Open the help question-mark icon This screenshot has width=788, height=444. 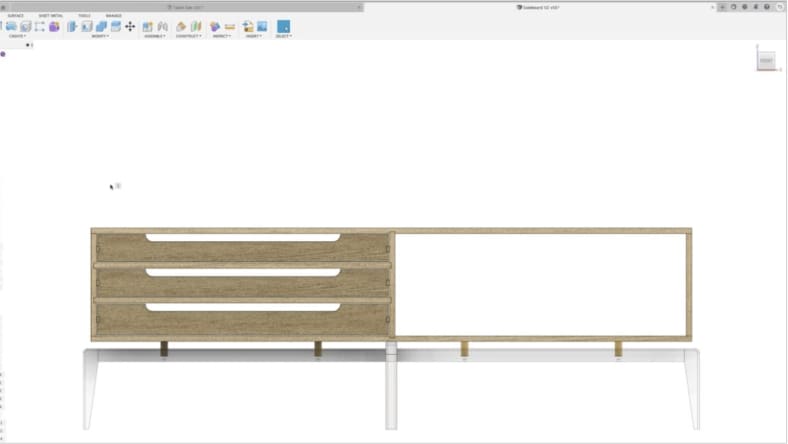(767, 7)
